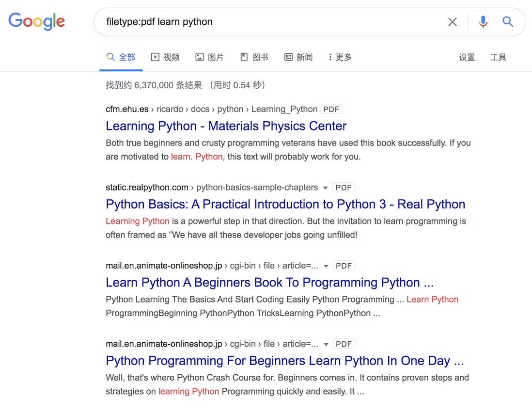Open the 更多 more menu
The image size is (532, 415).
340,57
